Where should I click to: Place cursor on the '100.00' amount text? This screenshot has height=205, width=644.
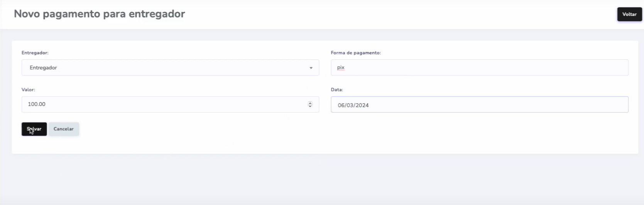click(37, 104)
